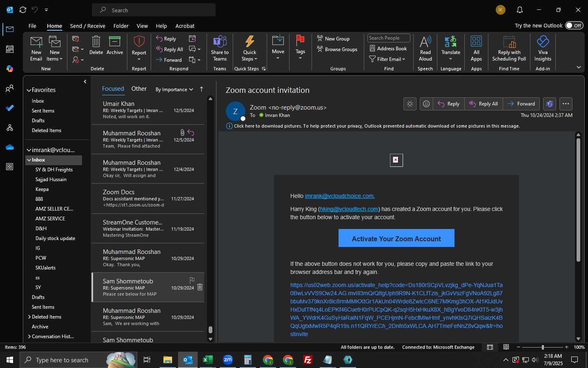Open the Acrobat tab
The height and width of the screenshot is (368, 588).
pos(185,26)
